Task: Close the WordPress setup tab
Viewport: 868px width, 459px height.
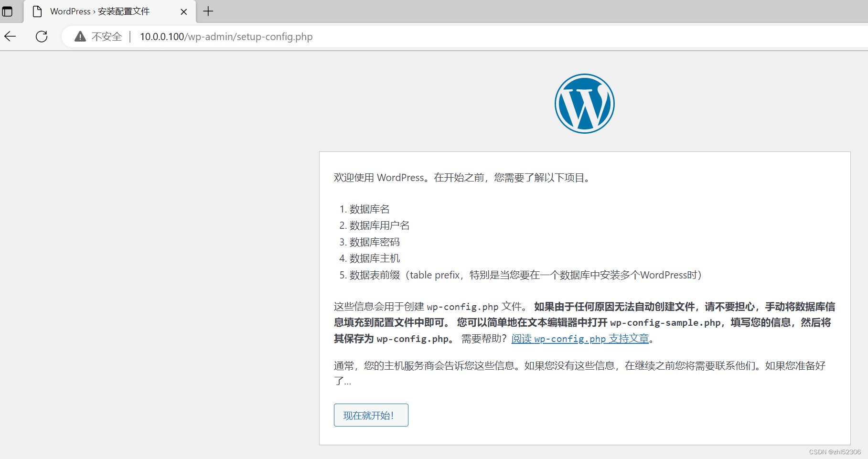Action: coord(183,11)
